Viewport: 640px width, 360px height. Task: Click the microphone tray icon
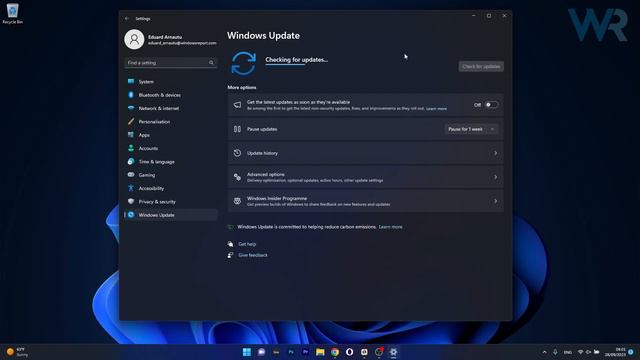pyautogui.click(x=555, y=352)
